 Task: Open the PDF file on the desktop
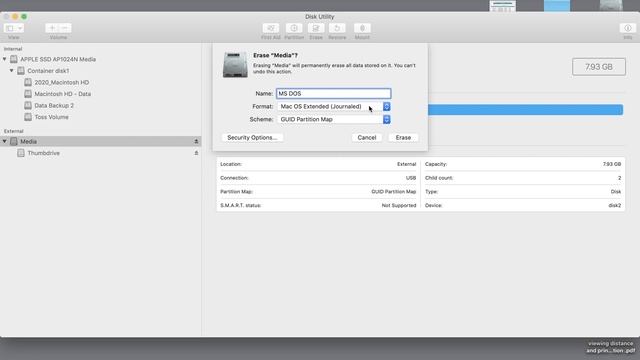point(611,347)
